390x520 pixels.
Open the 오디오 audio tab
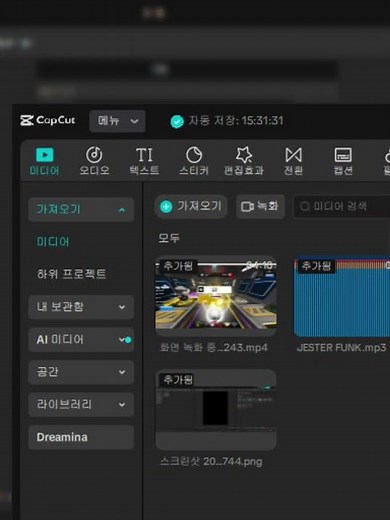click(x=94, y=161)
